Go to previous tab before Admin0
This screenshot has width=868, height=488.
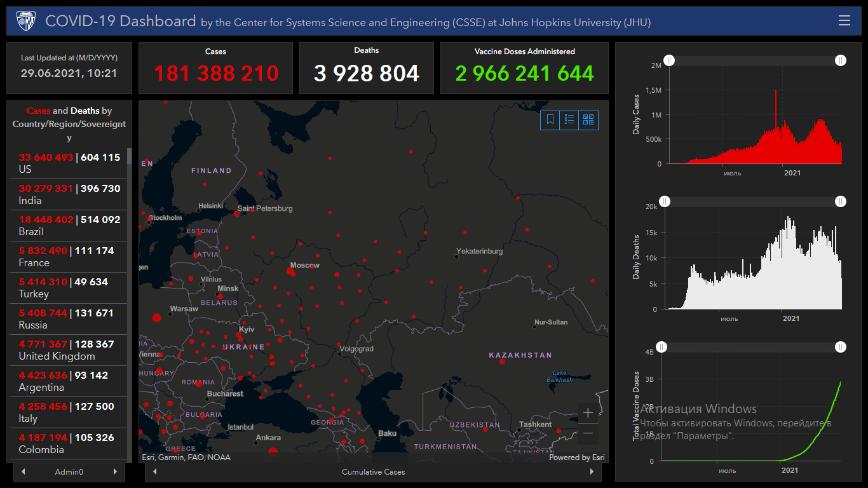pos(24,472)
